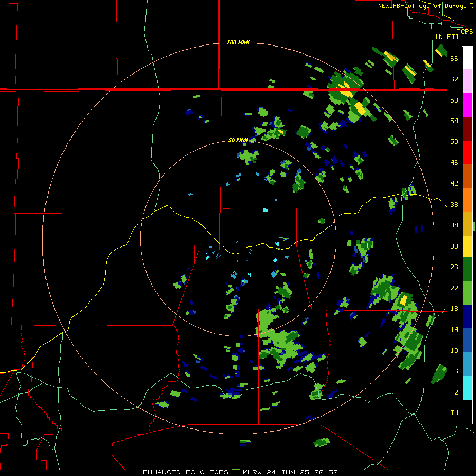Click the '26' legend value

coord(454,267)
